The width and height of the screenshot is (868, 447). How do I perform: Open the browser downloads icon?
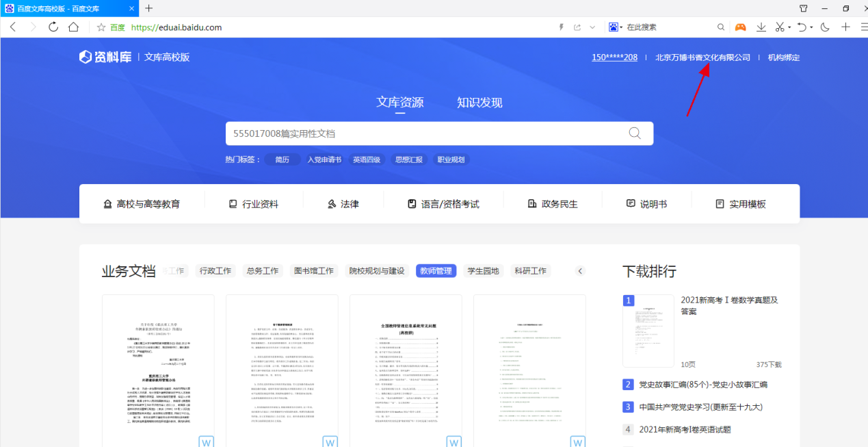(x=761, y=27)
